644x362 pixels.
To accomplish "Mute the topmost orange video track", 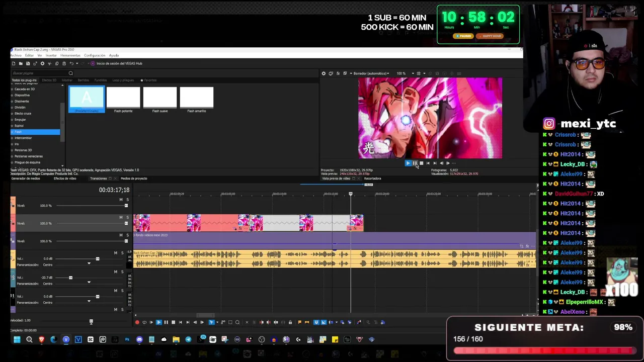I will 121,200.
